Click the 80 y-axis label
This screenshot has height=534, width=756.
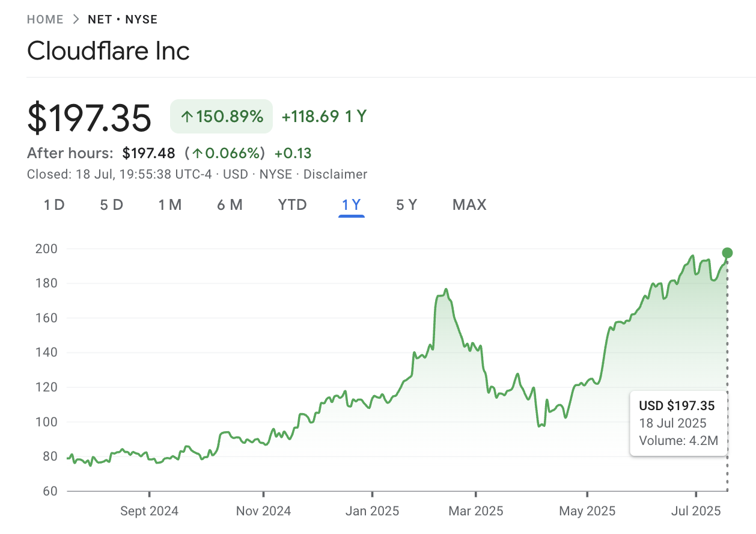(x=49, y=456)
